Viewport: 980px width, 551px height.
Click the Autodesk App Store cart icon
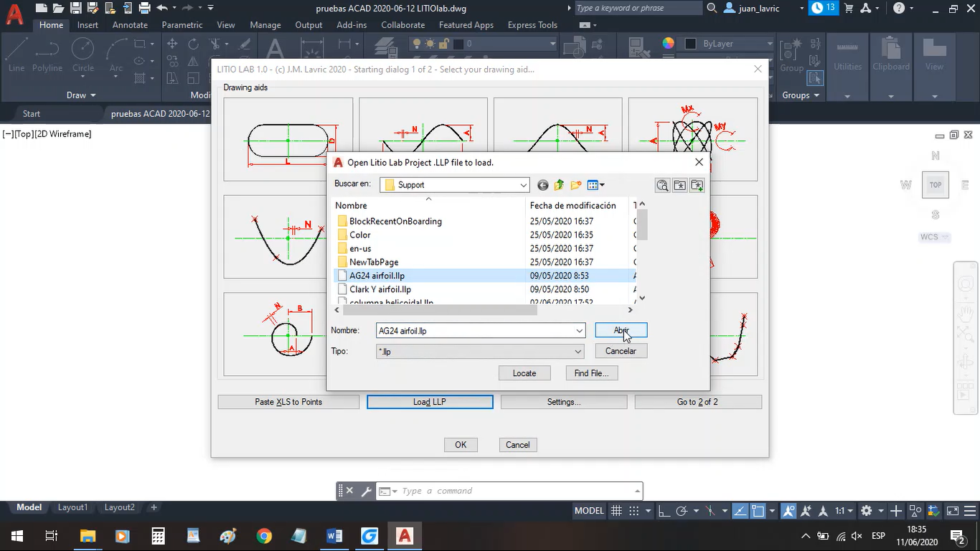pos(850,8)
